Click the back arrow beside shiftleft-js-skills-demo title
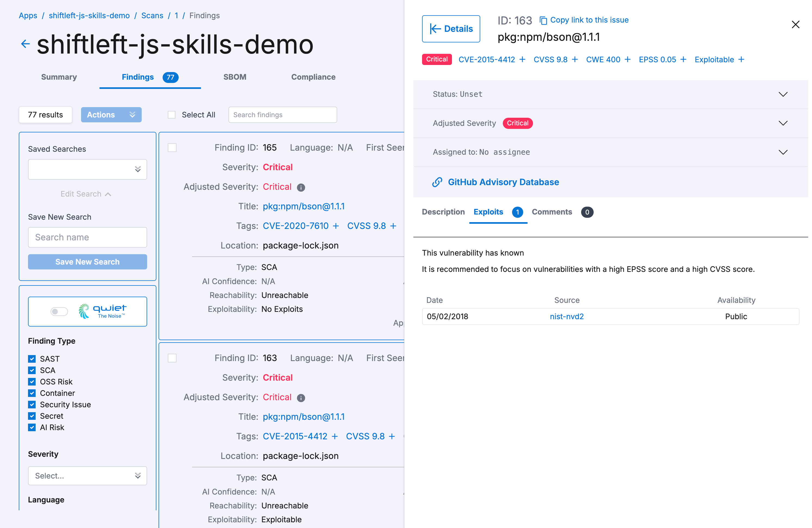Image resolution: width=812 pixels, height=528 pixels. point(25,44)
